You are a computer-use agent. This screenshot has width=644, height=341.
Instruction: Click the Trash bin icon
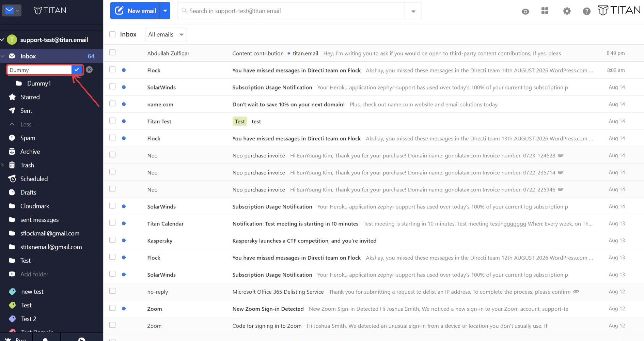coord(12,165)
